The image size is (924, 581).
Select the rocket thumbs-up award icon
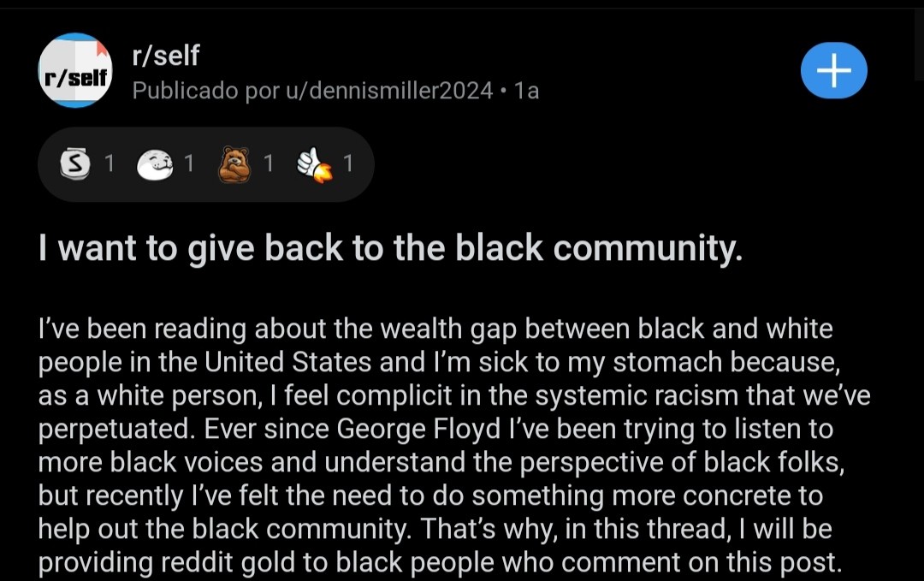tap(313, 164)
